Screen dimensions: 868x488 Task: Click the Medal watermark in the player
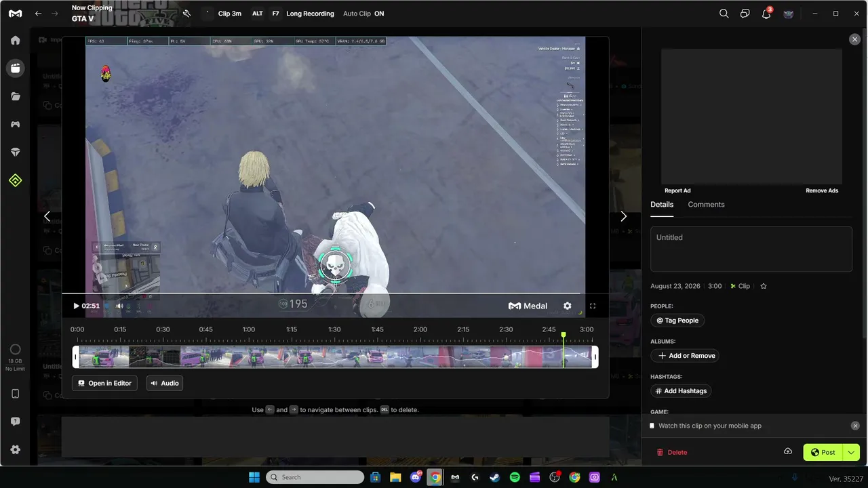pos(528,306)
